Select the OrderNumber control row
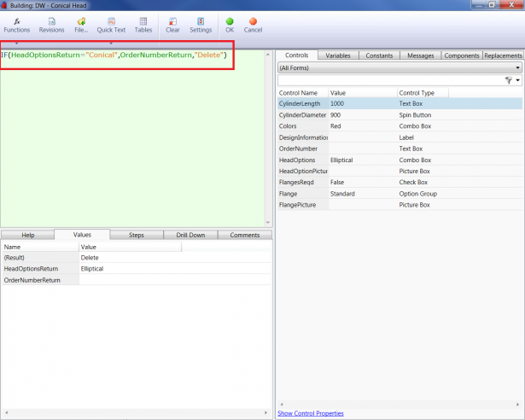The image size is (525, 420). tap(400, 149)
